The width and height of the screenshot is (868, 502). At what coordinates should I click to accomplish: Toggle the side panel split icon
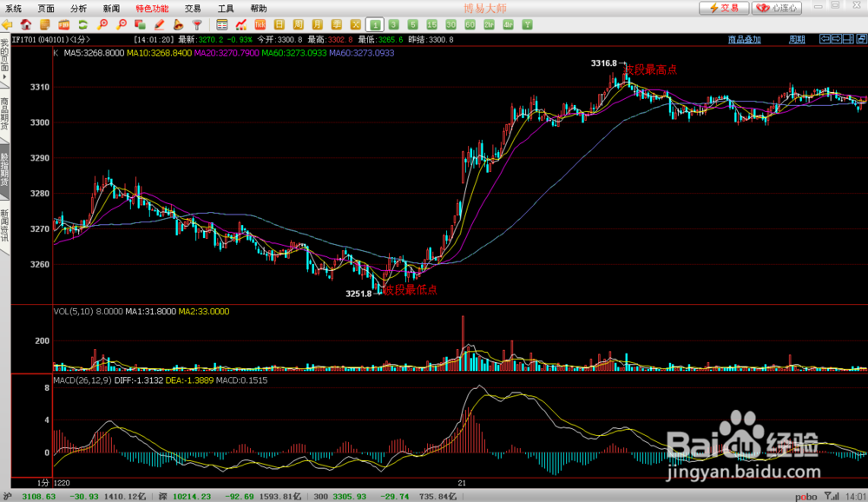pos(849,39)
